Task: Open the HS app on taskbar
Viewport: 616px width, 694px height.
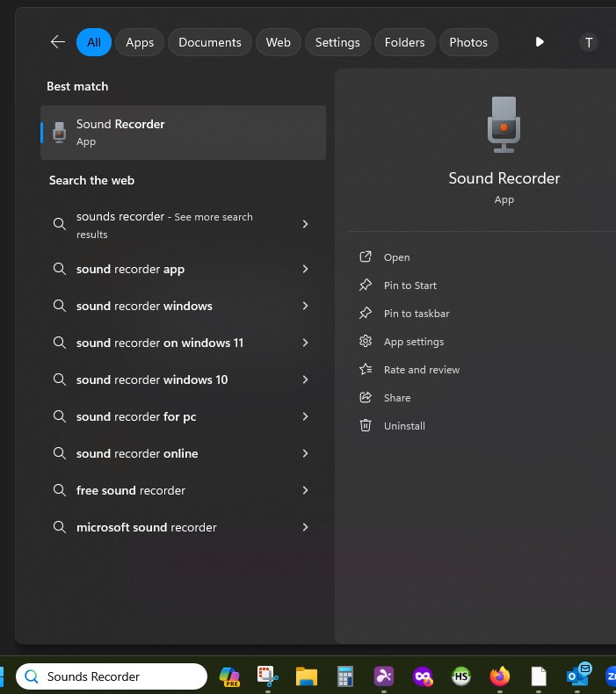Action: (461, 676)
